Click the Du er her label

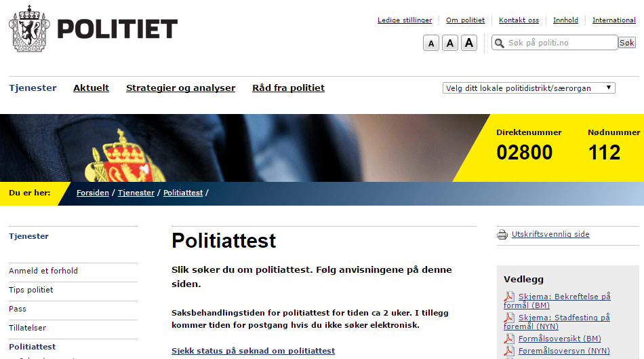coord(30,193)
